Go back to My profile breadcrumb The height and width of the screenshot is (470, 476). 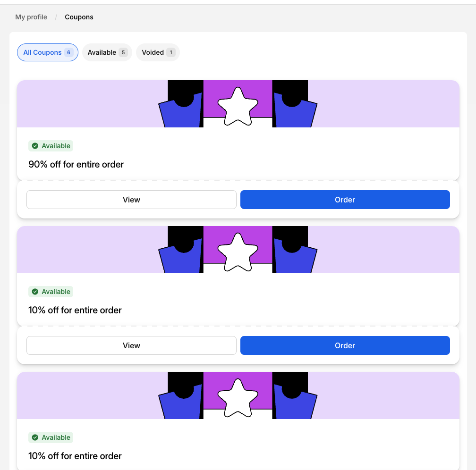31,17
